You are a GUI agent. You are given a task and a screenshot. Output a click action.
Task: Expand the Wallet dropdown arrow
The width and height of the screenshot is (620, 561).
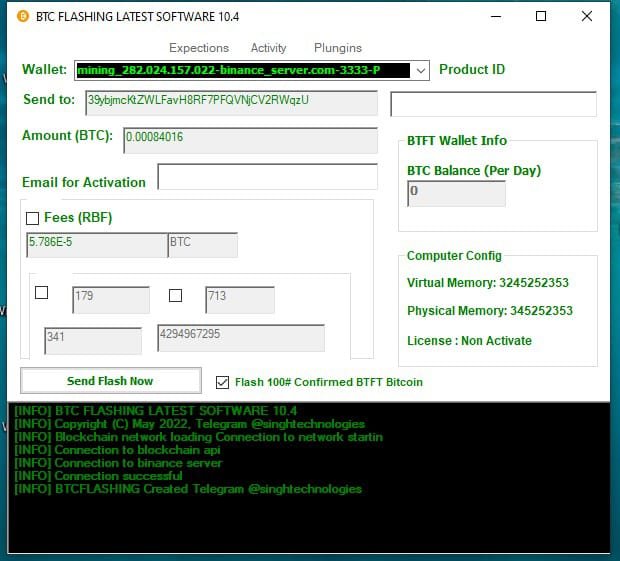421,71
